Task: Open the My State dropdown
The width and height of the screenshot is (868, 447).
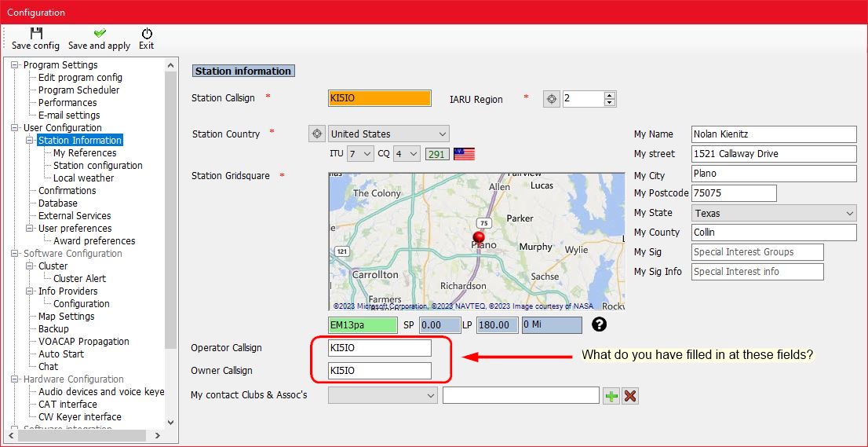Action: coord(850,213)
